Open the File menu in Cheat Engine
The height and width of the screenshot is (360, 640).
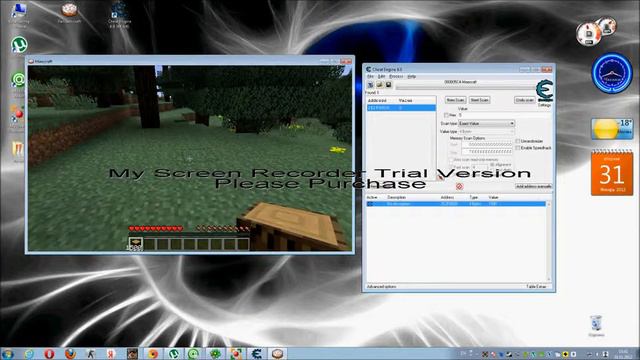click(x=370, y=76)
